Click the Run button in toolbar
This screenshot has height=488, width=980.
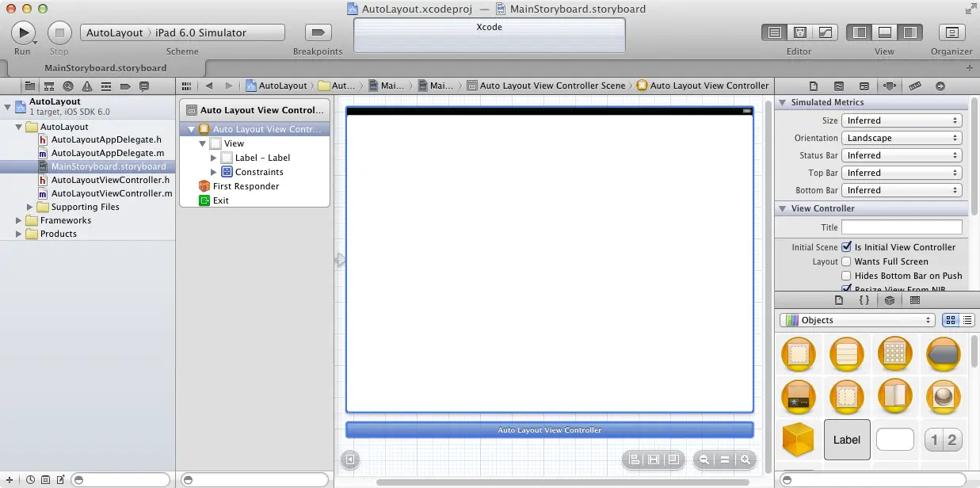[x=22, y=32]
